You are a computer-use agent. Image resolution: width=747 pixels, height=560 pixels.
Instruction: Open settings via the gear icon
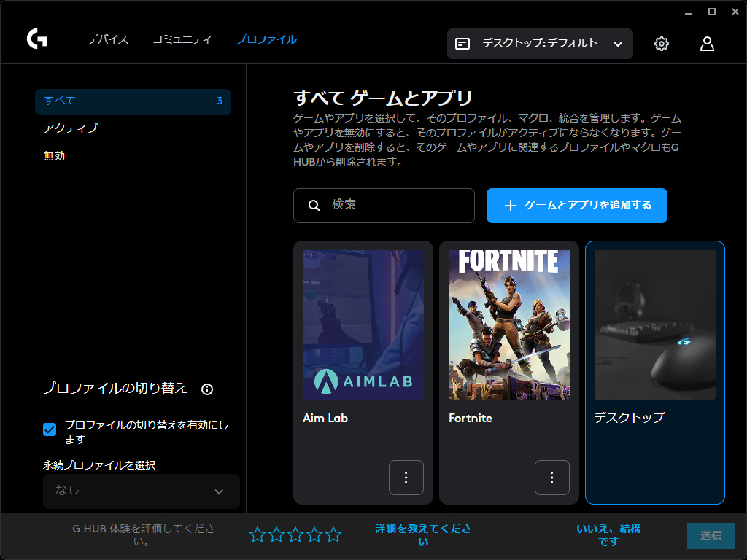coord(662,44)
